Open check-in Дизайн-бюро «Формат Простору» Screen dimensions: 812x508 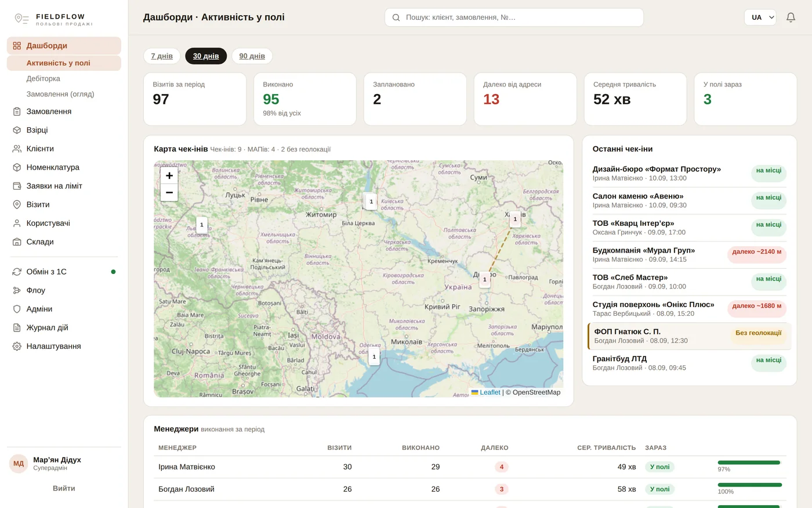pos(689,174)
